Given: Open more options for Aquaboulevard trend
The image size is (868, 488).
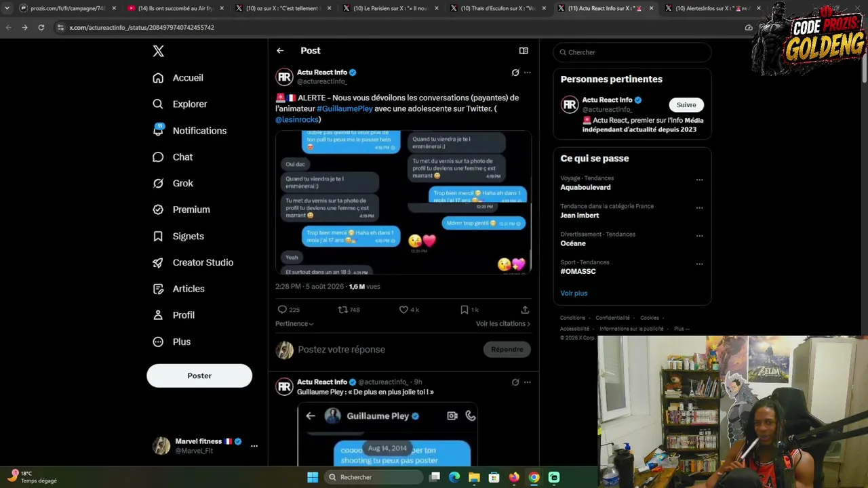Looking at the screenshot, I should point(699,180).
